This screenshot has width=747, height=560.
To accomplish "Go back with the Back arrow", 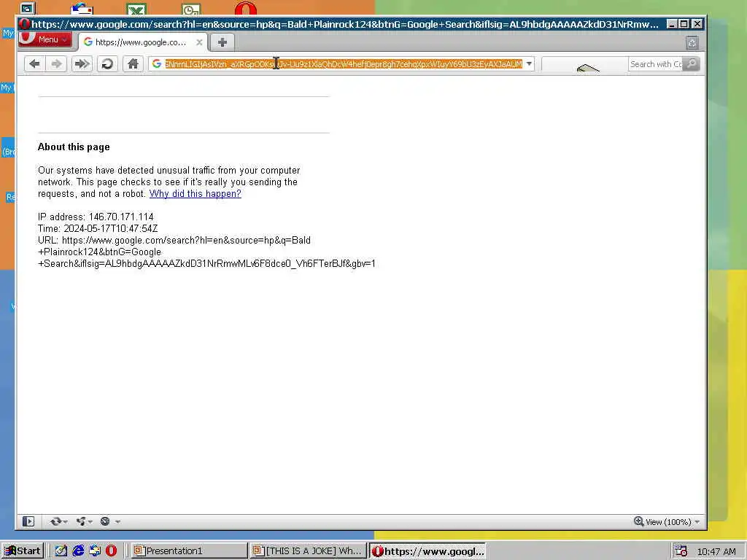I will click(x=34, y=64).
